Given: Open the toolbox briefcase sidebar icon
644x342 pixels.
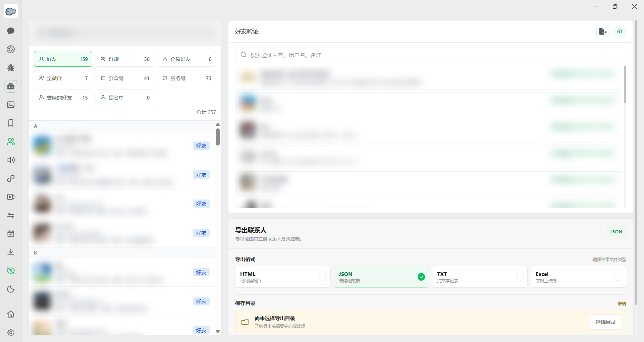Looking at the screenshot, I should click(x=11, y=86).
